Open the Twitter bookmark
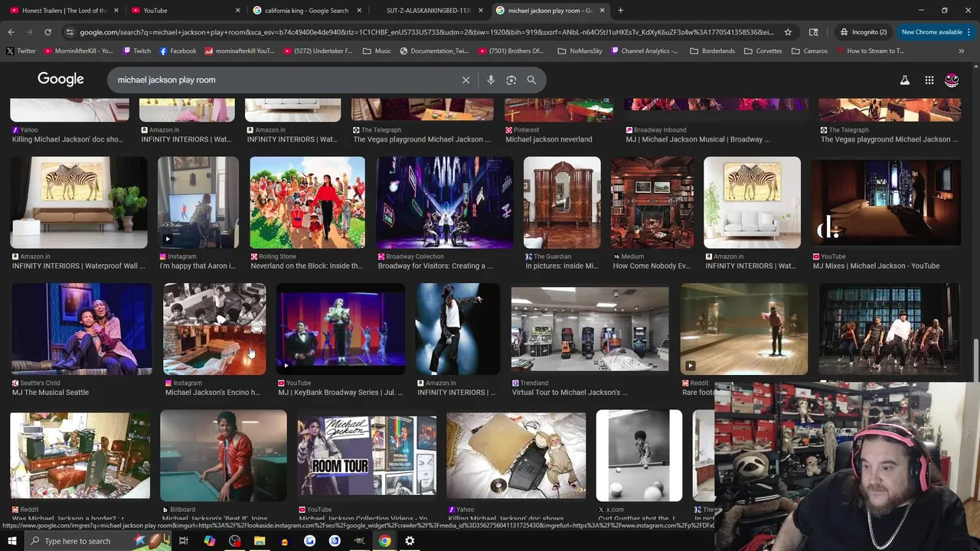The image size is (980, 551). [x=21, y=51]
